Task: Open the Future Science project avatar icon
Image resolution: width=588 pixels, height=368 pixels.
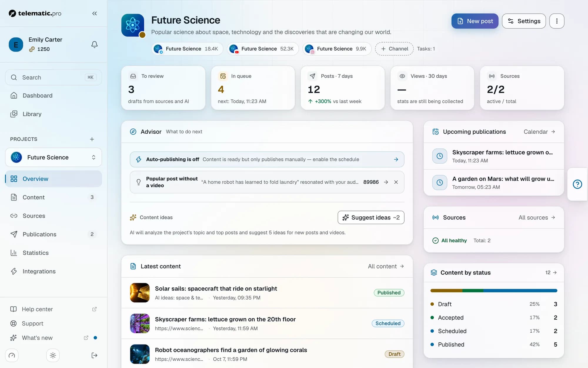Action: pos(133,25)
